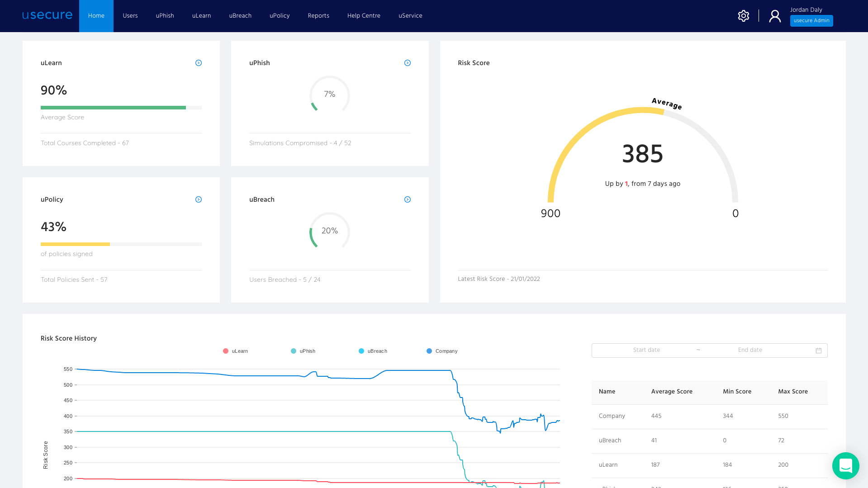Open the chat support bubble

click(845, 466)
